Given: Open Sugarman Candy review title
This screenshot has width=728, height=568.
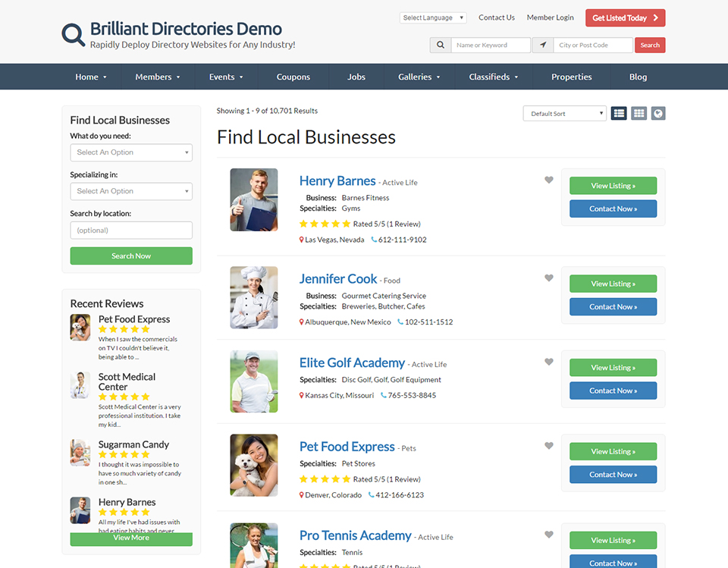Looking at the screenshot, I should tap(133, 444).
